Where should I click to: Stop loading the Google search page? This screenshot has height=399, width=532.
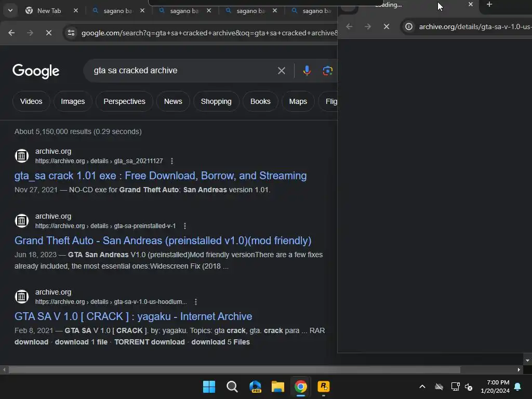[x=48, y=33]
